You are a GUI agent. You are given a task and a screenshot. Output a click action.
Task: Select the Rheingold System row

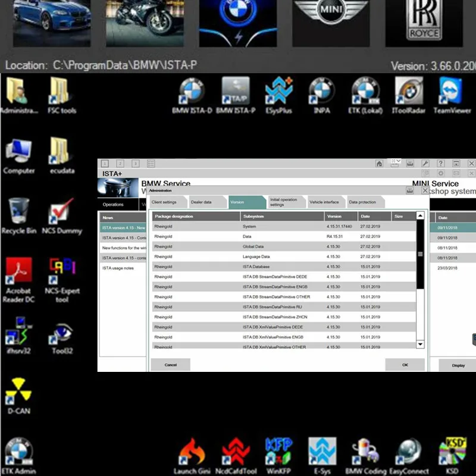coord(284,227)
